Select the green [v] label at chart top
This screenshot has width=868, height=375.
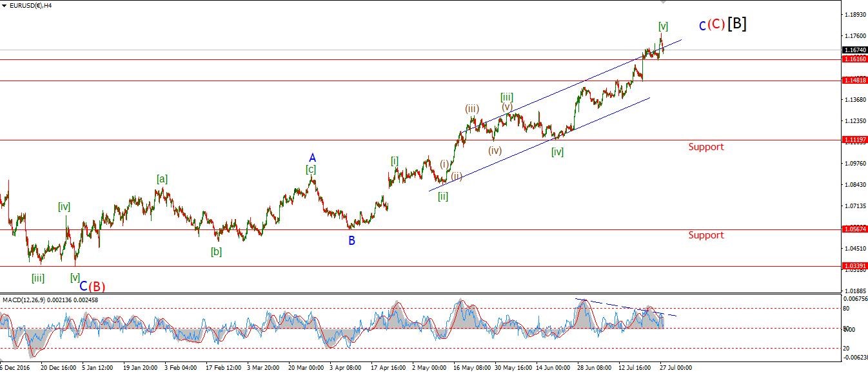(663, 26)
